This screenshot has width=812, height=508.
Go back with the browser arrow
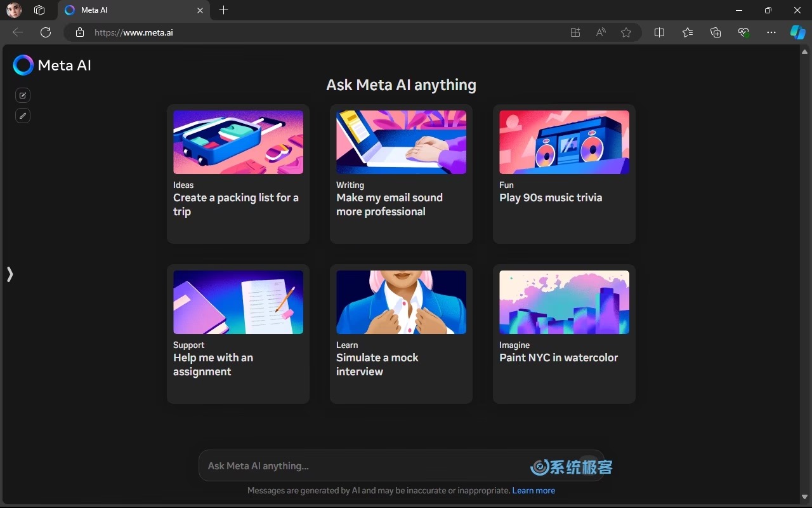point(18,32)
